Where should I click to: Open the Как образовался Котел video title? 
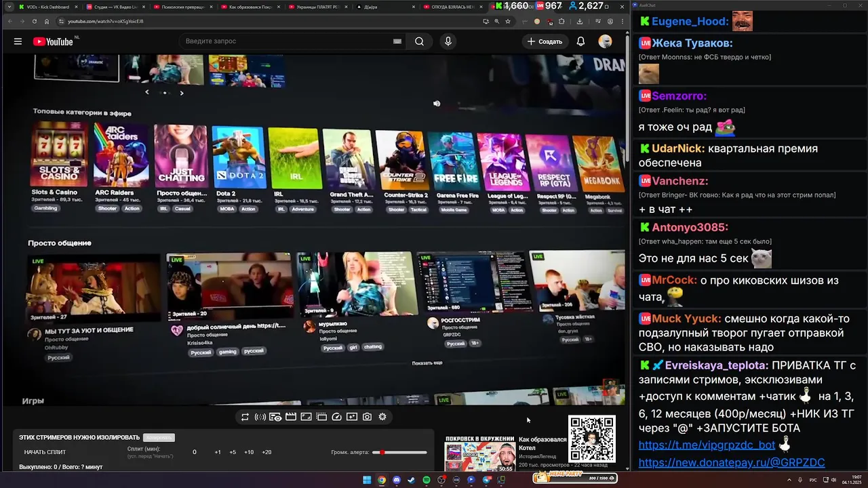(x=542, y=443)
